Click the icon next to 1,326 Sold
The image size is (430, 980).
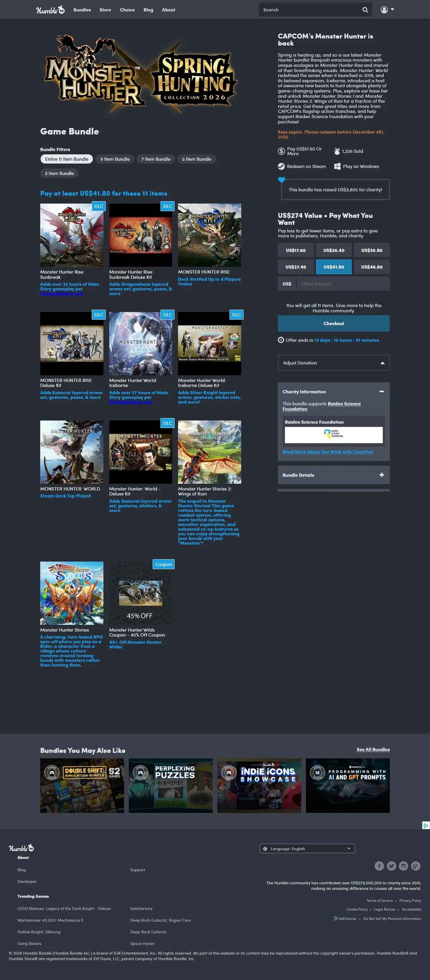tap(337, 151)
